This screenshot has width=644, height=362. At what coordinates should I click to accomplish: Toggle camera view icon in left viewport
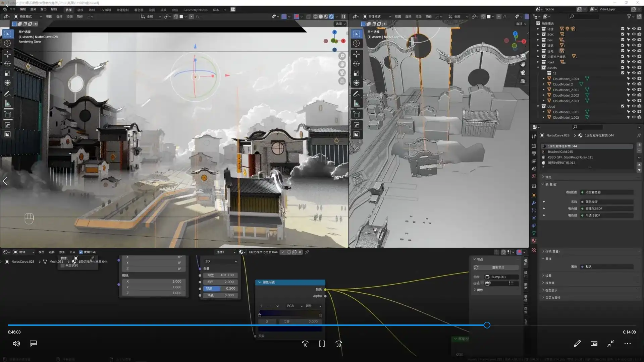342,72
